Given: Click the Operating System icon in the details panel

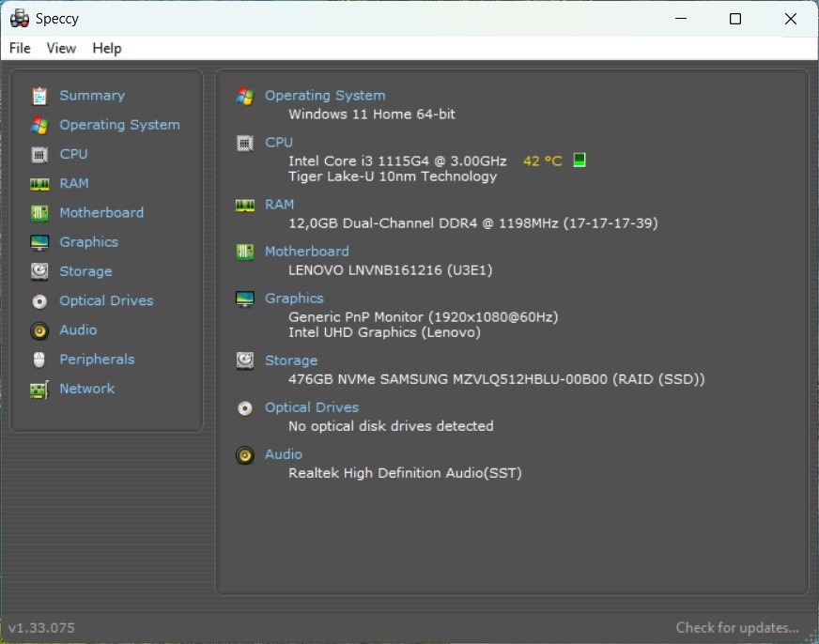Looking at the screenshot, I should (x=244, y=95).
